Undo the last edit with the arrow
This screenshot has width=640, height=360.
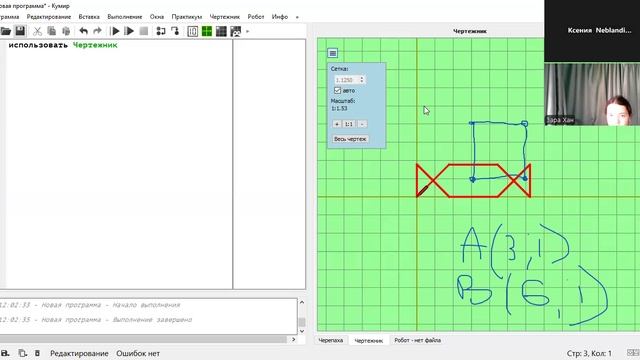[83, 31]
